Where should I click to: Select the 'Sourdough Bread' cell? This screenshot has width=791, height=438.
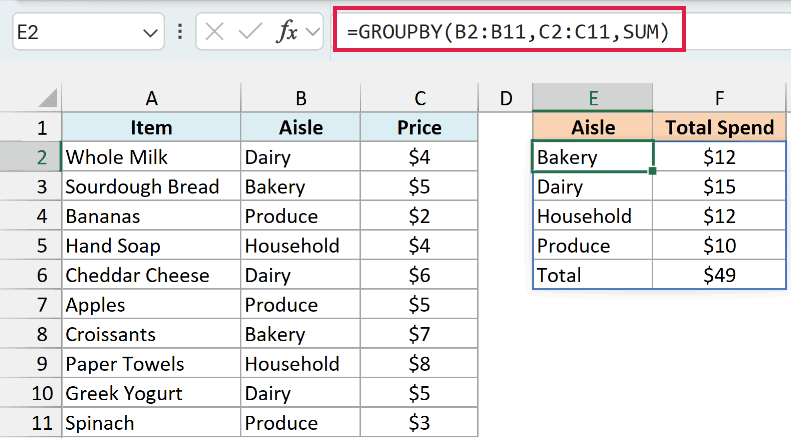tap(151, 187)
